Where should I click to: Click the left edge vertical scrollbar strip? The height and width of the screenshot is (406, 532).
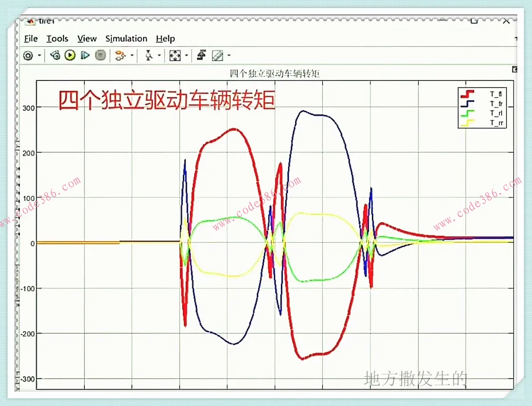click(18, 213)
